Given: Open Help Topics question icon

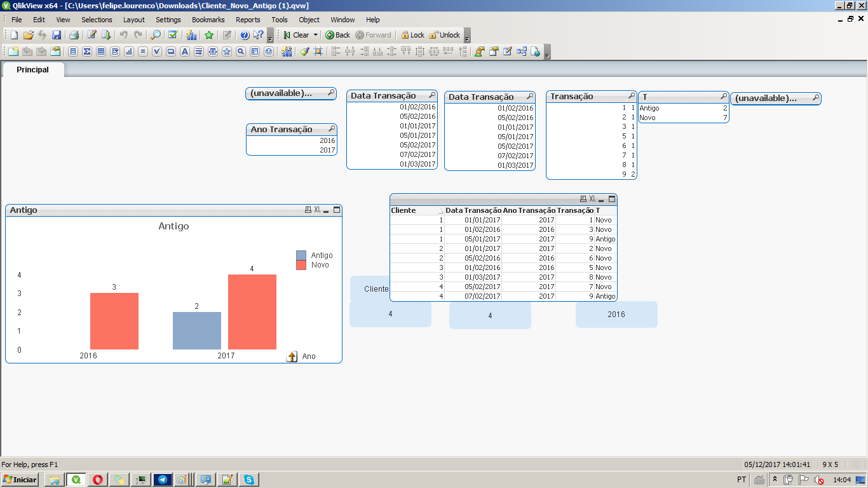Looking at the screenshot, I should [x=244, y=35].
